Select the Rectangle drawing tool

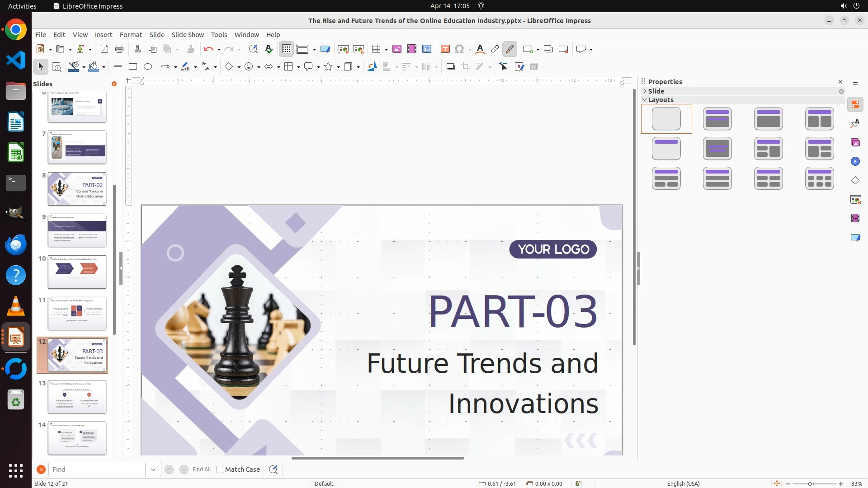tap(133, 67)
